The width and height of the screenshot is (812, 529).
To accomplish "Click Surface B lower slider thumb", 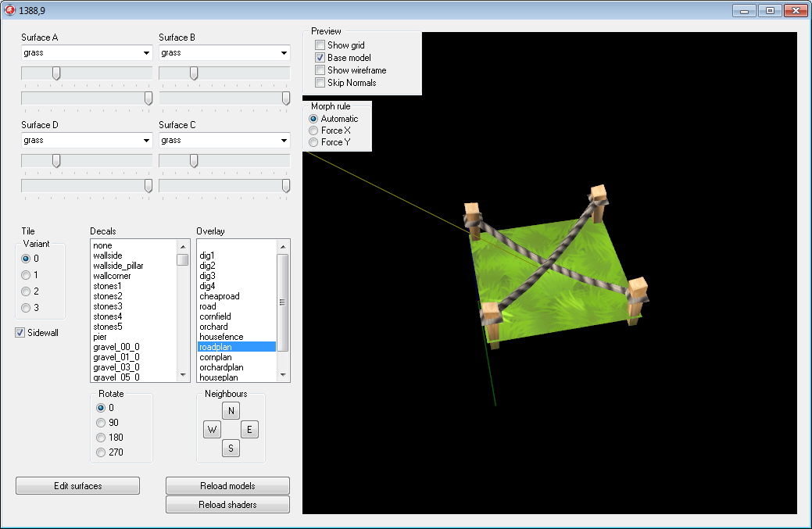I will click(286, 98).
